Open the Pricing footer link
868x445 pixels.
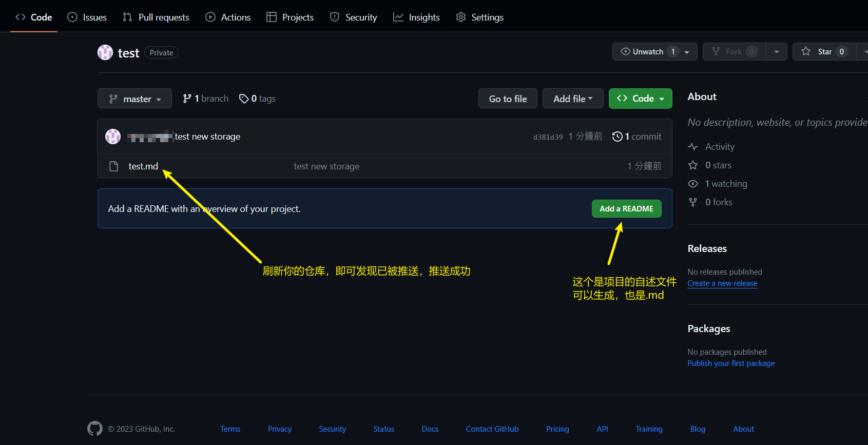(557, 429)
